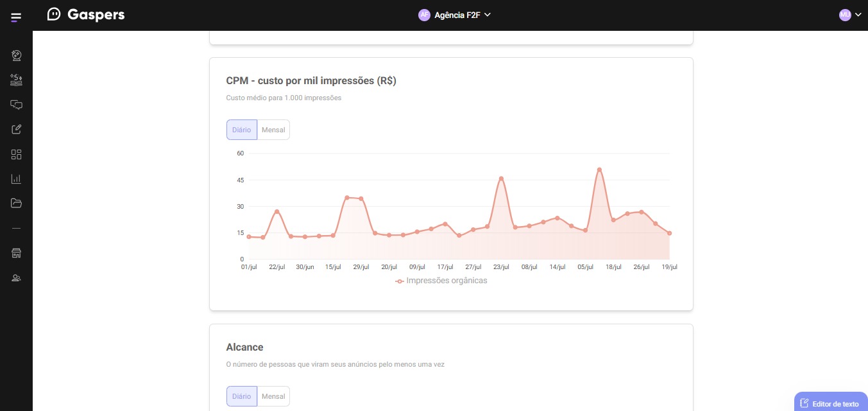Open the user avatar menu dropdown
Screen dimensions: 868x411
pos(849,15)
